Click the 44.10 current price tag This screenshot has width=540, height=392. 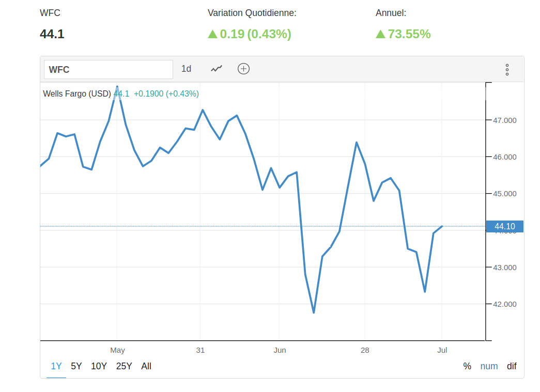[x=505, y=226]
